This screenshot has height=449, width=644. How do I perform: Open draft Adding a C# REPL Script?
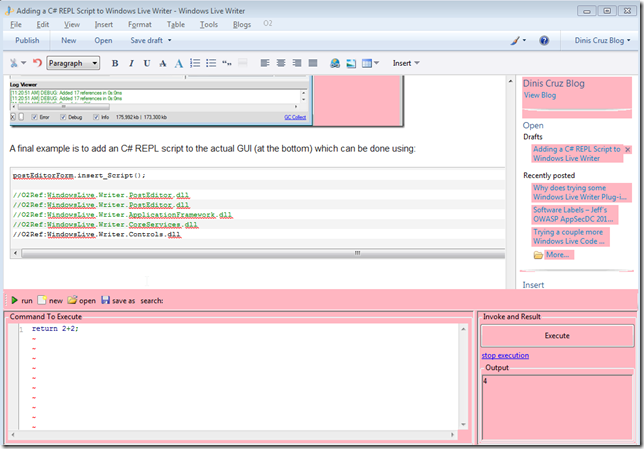(577, 154)
